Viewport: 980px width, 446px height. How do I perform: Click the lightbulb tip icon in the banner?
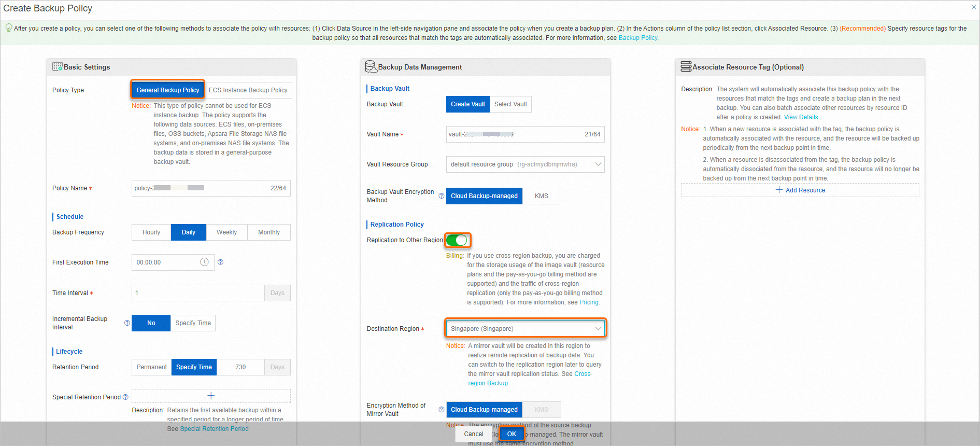tap(9, 27)
